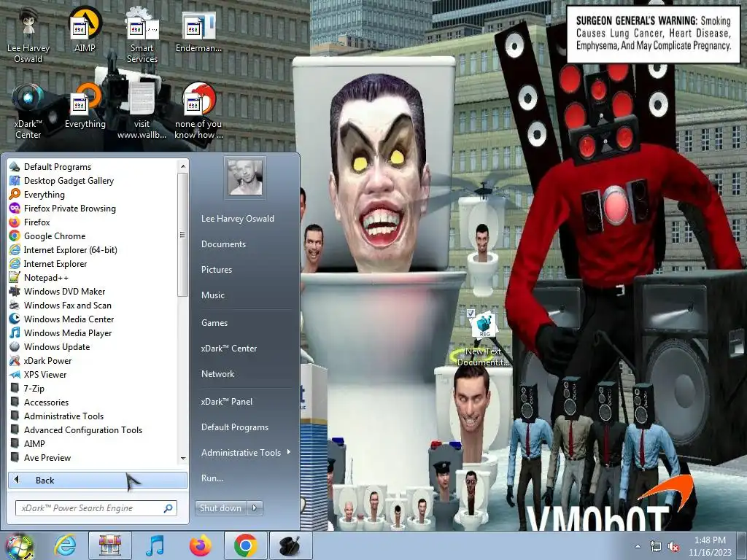Open the Lee Harvey Oswald desktop icon
This screenshot has width=747, height=560.
pos(28,35)
